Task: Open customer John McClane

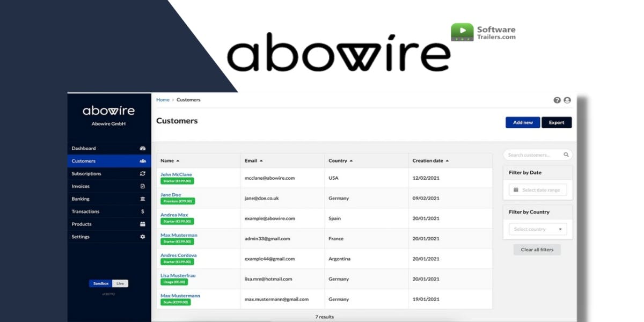Action: click(x=176, y=174)
